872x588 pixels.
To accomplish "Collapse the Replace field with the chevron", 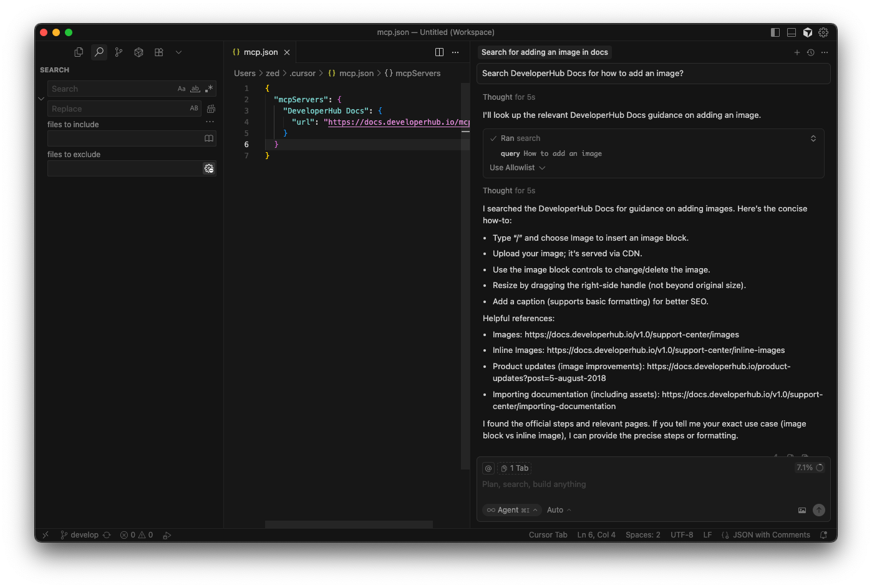I will click(x=41, y=99).
